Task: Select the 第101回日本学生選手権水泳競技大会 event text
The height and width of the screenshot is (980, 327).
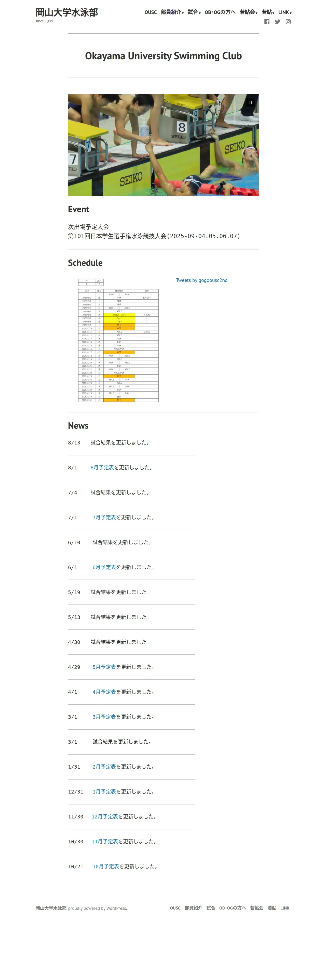Action: click(154, 236)
